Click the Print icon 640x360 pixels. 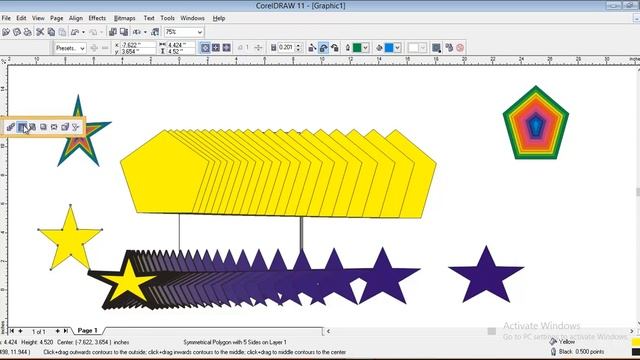point(27,32)
